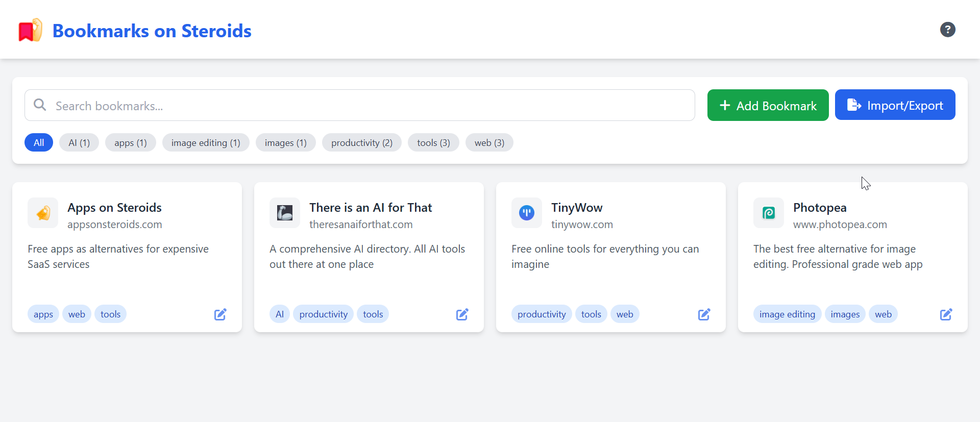Click the appsonsteroids.com URL
The width and height of the screenshot is (980, 422).
[115, 225]
